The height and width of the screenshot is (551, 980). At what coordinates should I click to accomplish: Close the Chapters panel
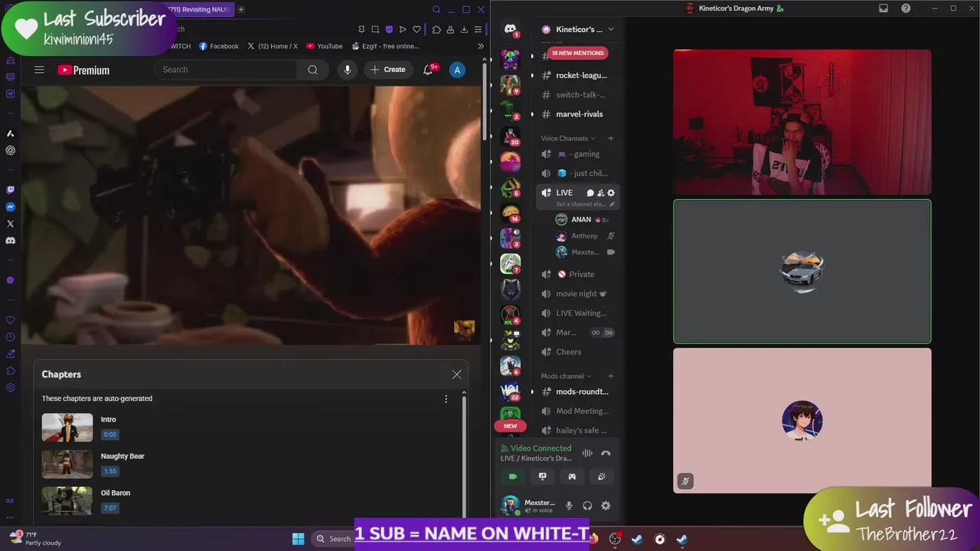456,374
